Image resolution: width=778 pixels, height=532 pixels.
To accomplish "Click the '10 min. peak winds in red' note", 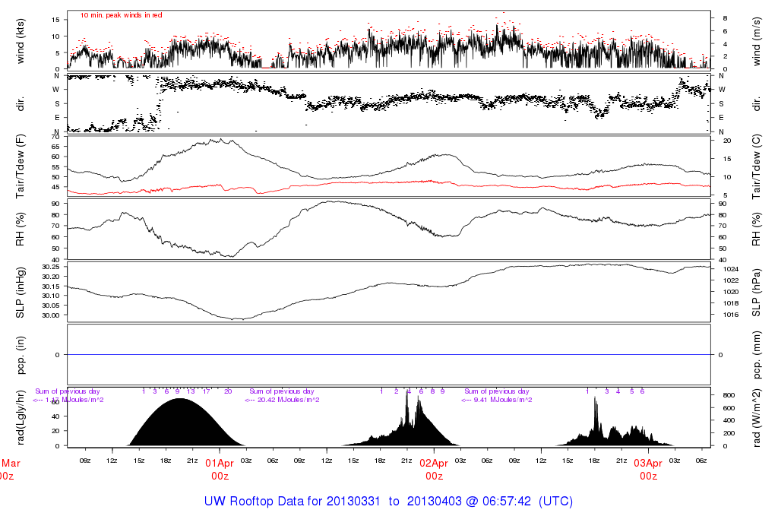I will pyautogui.click(x=121, y=15).
